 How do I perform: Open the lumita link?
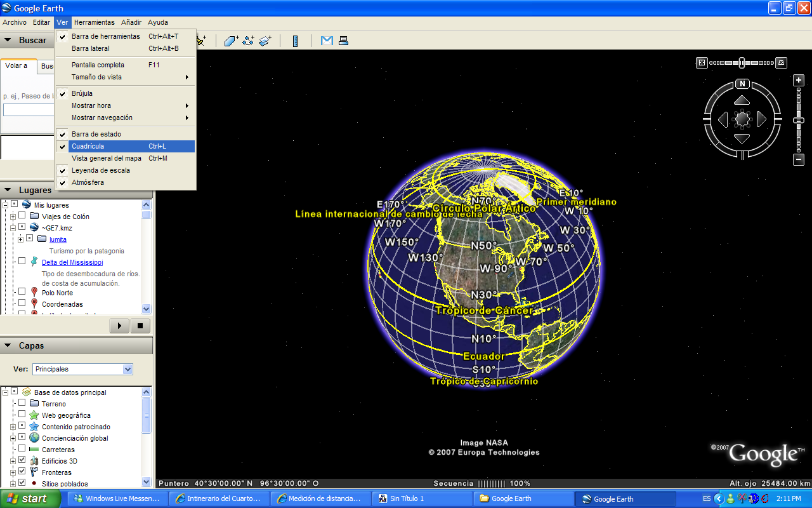click(x=58, y=239)
